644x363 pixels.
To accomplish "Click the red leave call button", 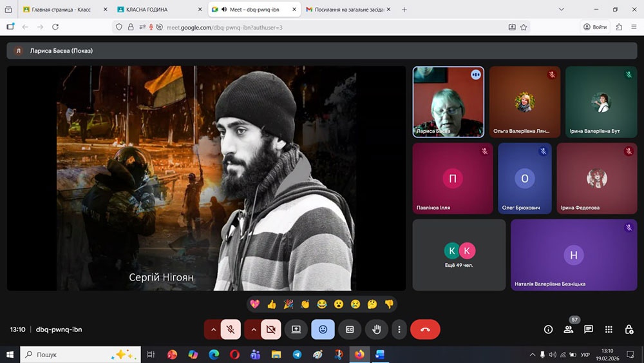I will (x=425, y=329).
